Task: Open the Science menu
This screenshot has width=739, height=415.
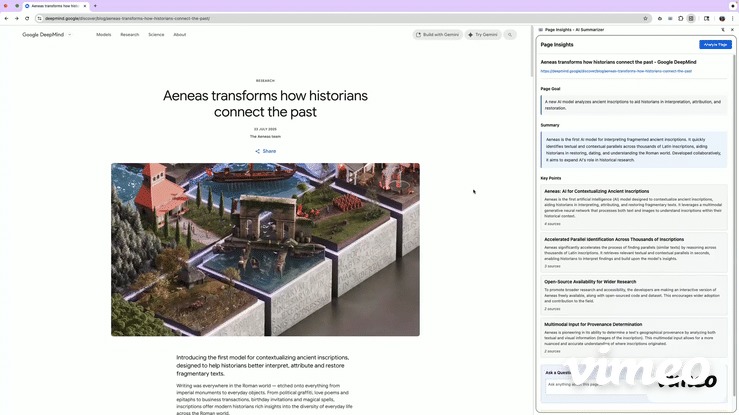Action: [x=156, y=35]
